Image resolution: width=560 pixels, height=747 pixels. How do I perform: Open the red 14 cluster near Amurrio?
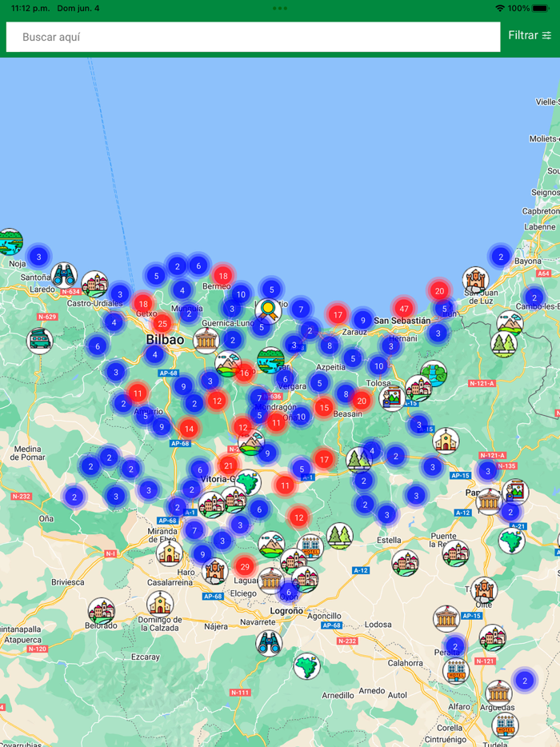189,429
